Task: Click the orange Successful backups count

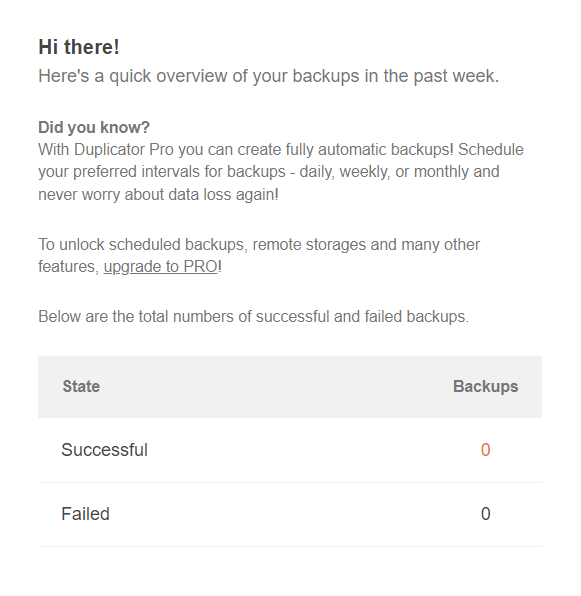Action: click(x=486, y=450)
